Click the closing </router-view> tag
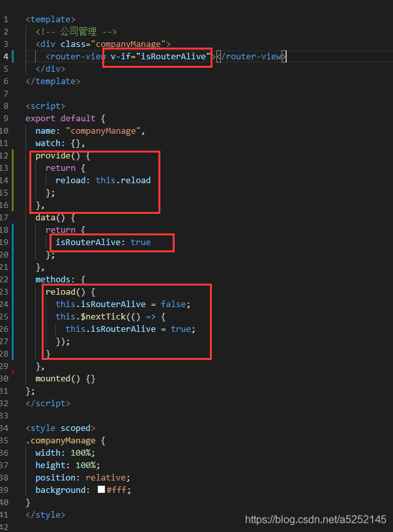The height and width of the screenshot is (532, 393). pos(251,57)
